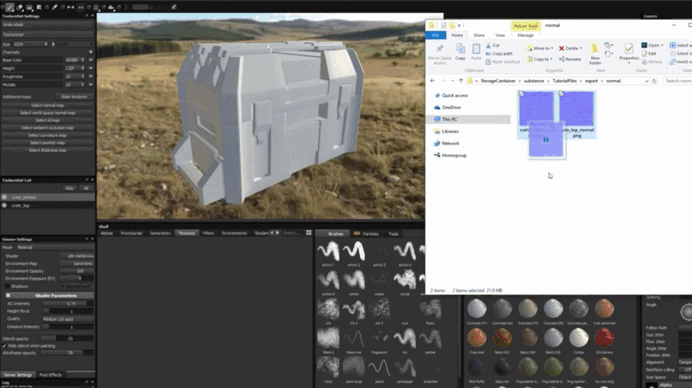Switch shelf to the Alphas tab
Screen dimensions: 692x388
point(107,233)
